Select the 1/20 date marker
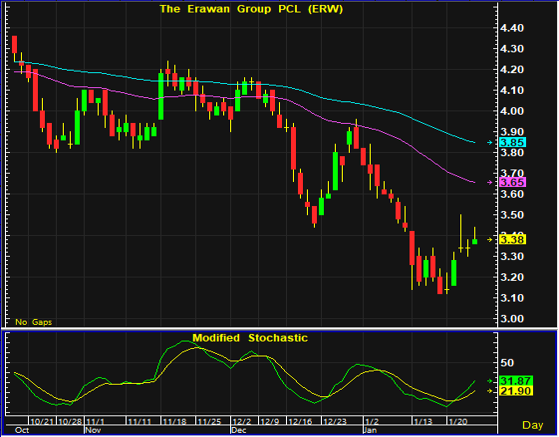The width and height of the screenshot is (559, 437). coord(458,422)
